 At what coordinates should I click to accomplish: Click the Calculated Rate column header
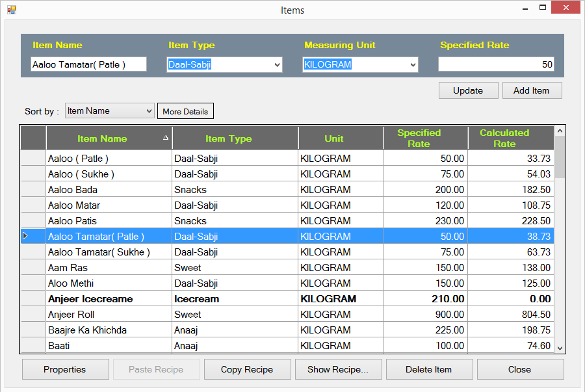coord(511,138)
